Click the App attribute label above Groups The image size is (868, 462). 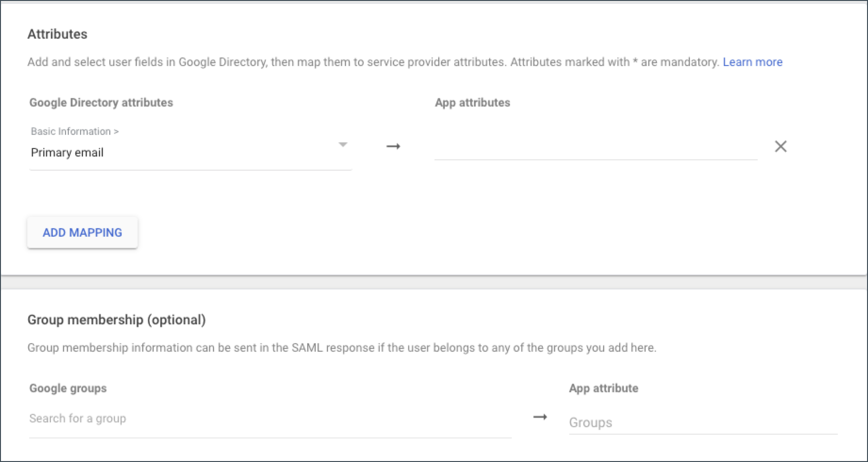pos(603,388)
